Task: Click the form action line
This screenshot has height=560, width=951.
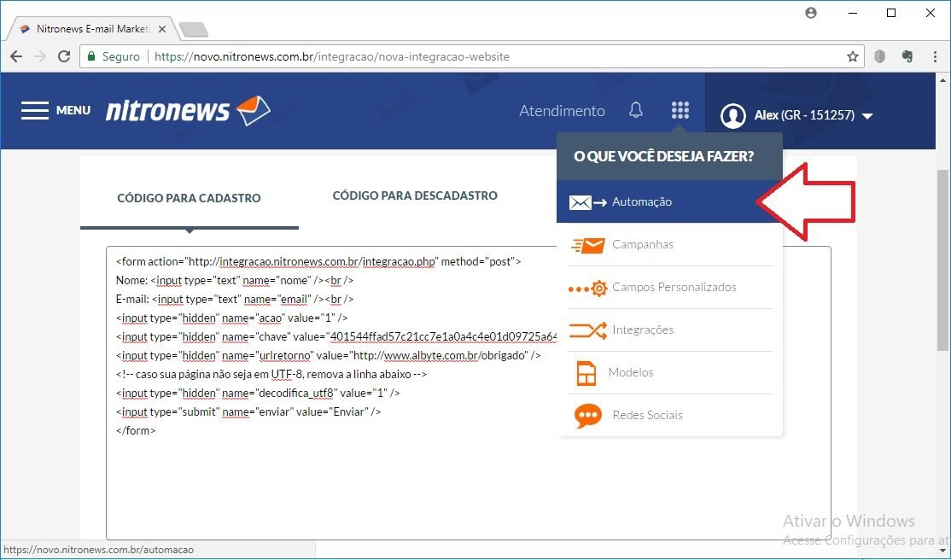Action: click(x=318, y=261)
